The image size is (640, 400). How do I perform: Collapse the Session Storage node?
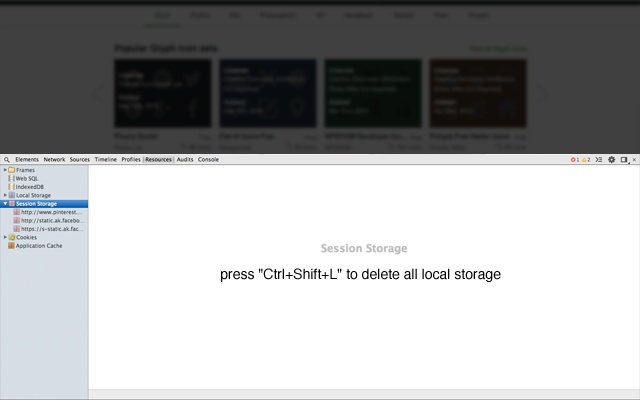point(5,204)
